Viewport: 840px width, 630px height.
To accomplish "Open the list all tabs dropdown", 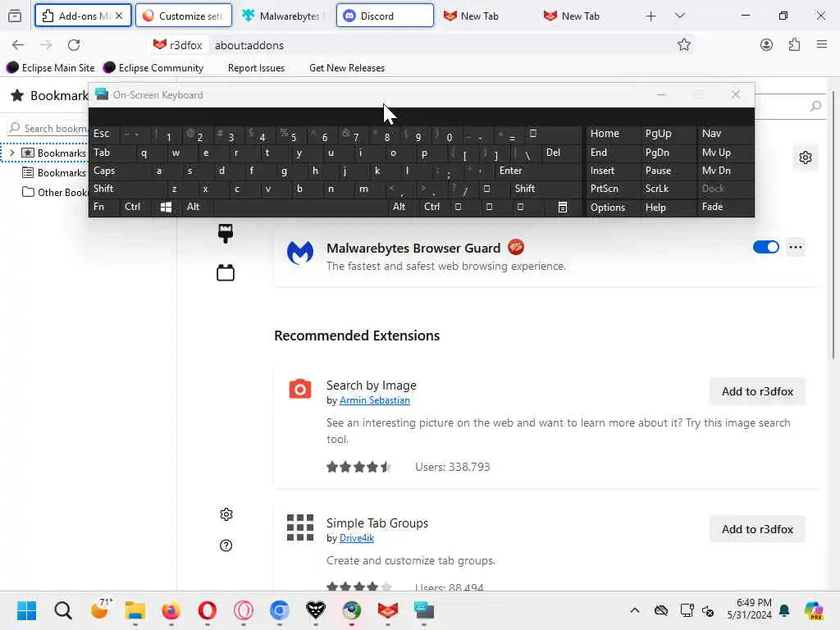I will pos(680,16).
